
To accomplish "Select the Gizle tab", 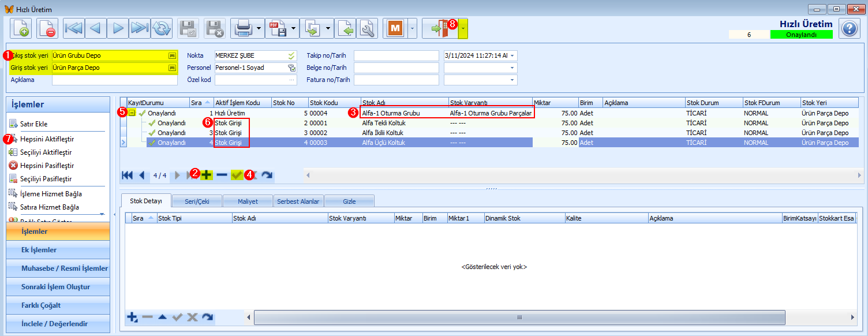I will click(349, 201).
